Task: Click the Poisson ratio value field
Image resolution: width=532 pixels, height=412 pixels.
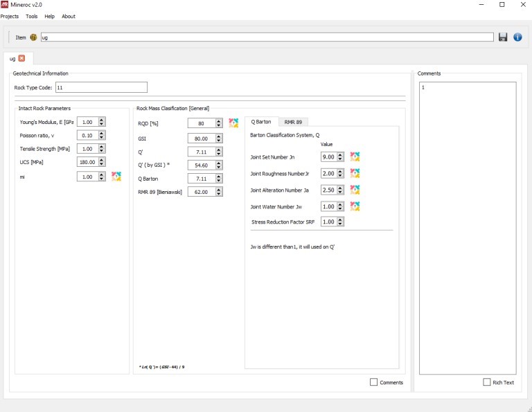Action: tap(88, 135)
